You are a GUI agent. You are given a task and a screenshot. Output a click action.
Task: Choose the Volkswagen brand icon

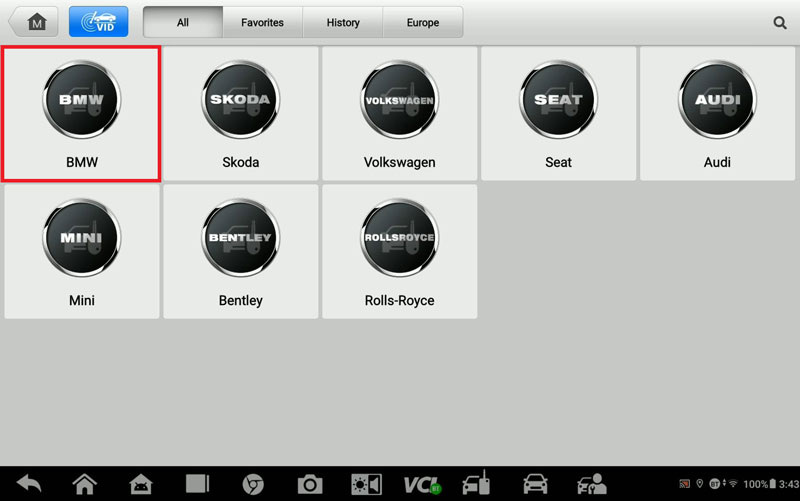(399, 99)
